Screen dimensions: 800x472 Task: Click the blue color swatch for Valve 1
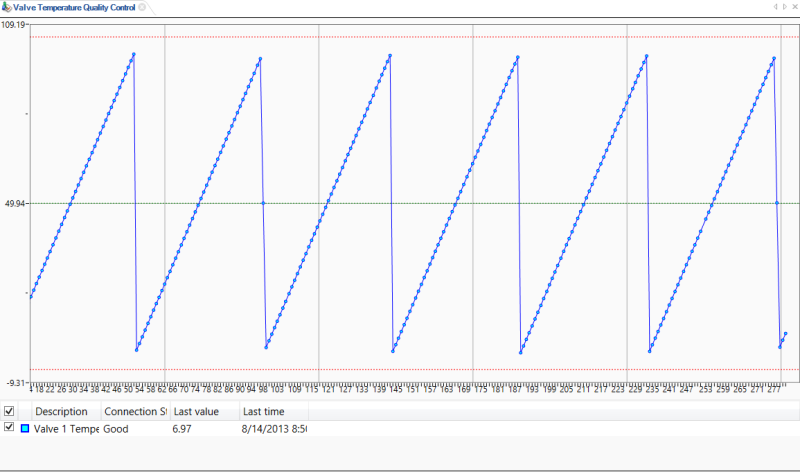[25, 428]
